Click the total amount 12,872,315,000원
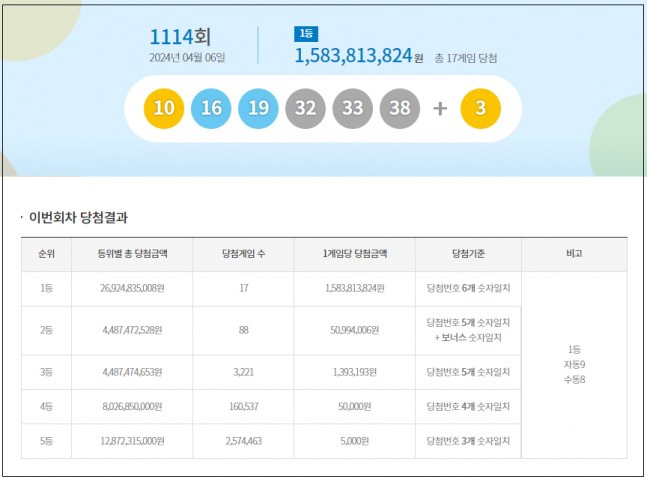Screen dimensions: 647x482 pos(132,441)
